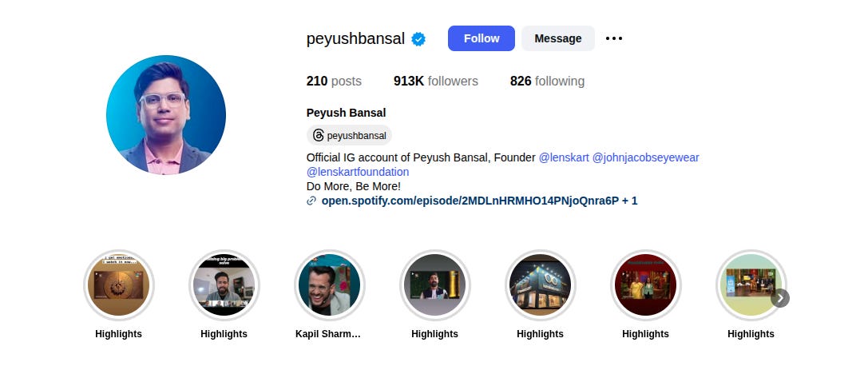This screenshot has height=382, width=868.
Task: Open the Kapil Sharm… highlight story
Action: [x=329, y=285]
